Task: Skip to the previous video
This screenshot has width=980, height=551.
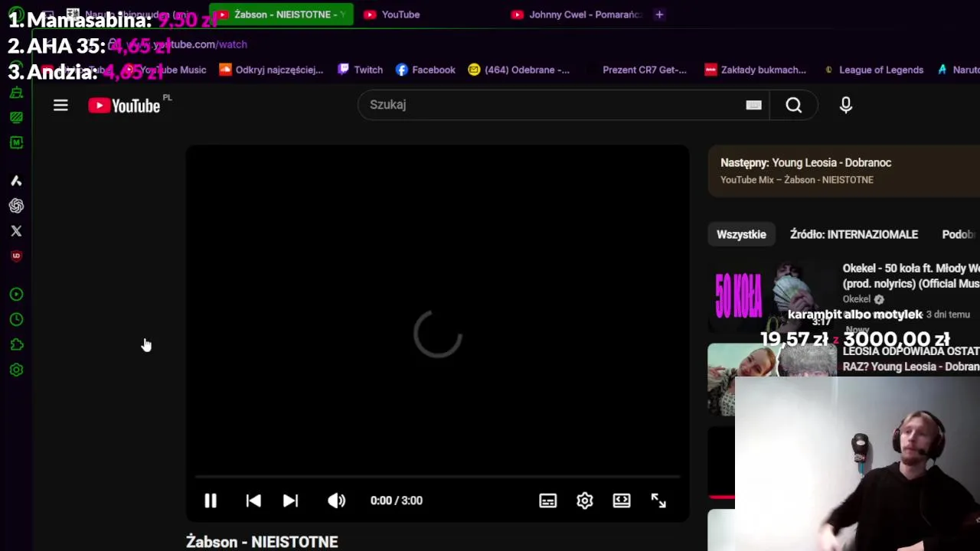Action: point(253,500)
